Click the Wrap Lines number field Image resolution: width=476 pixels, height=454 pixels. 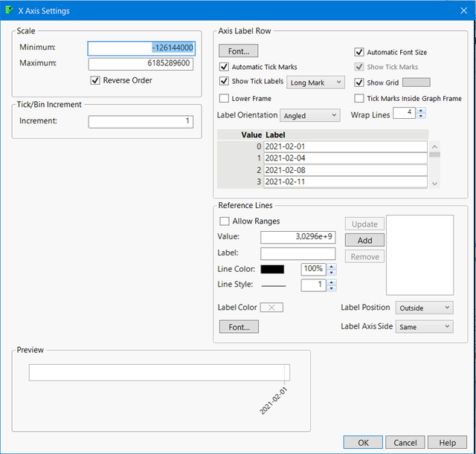[x=404, y=113]
